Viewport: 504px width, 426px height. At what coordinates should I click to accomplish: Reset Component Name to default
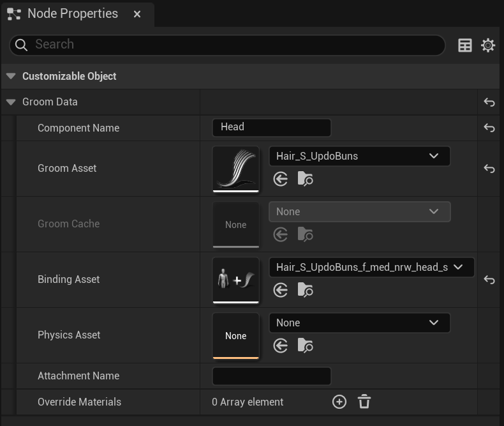click(489, 128)
